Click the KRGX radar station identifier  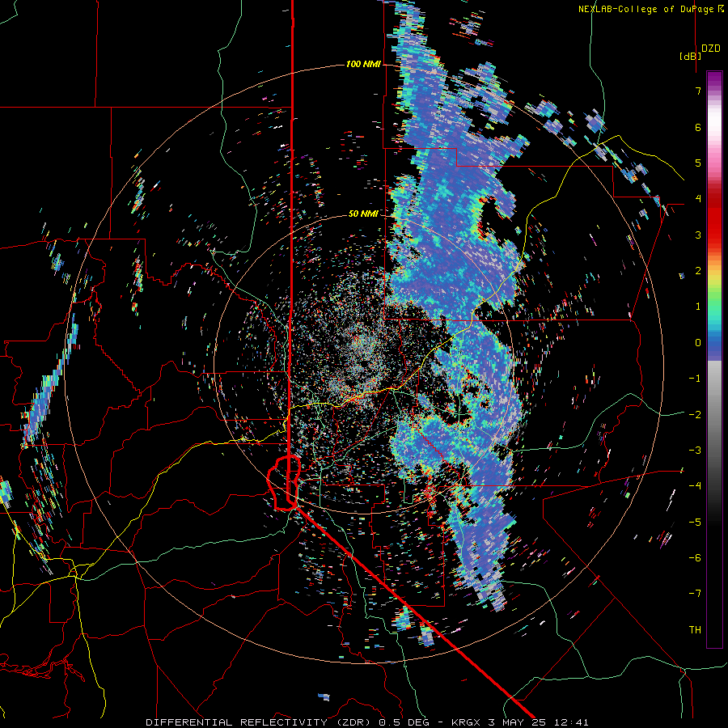465,722
